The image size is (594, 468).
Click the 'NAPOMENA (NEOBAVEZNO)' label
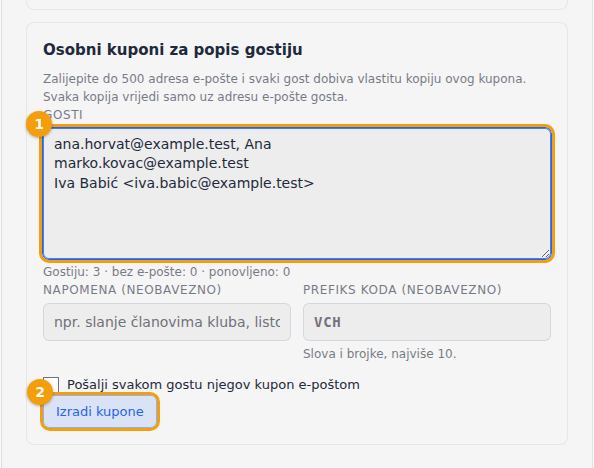coord(132,290)
